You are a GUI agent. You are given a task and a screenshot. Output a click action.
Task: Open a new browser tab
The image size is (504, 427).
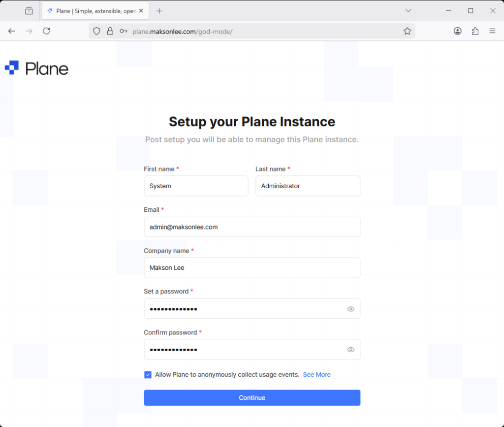coord(159,11)
